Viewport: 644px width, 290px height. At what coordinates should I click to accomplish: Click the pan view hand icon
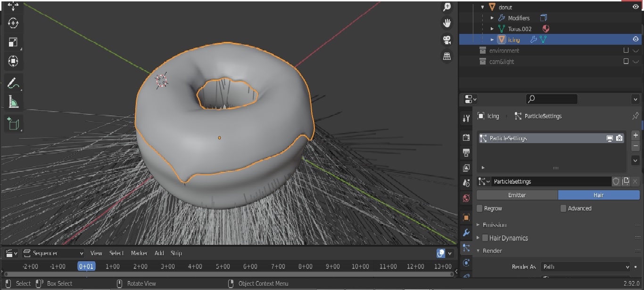[x=446, y=23]
